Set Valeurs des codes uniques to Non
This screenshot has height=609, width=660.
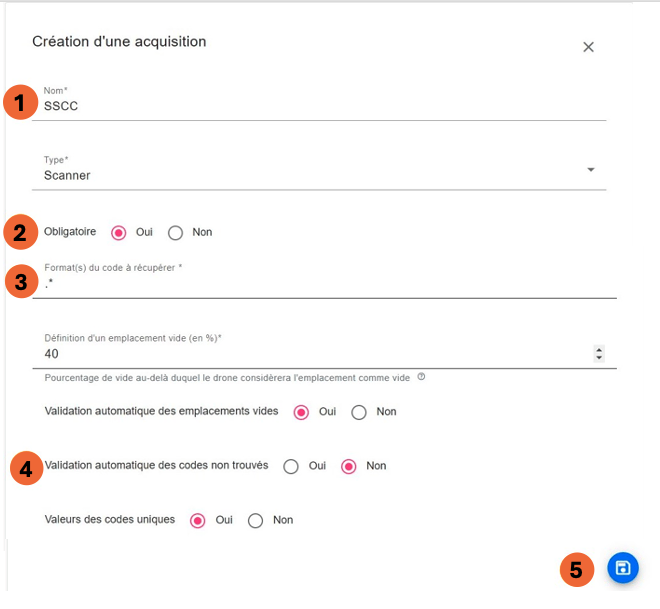[256, 520]
